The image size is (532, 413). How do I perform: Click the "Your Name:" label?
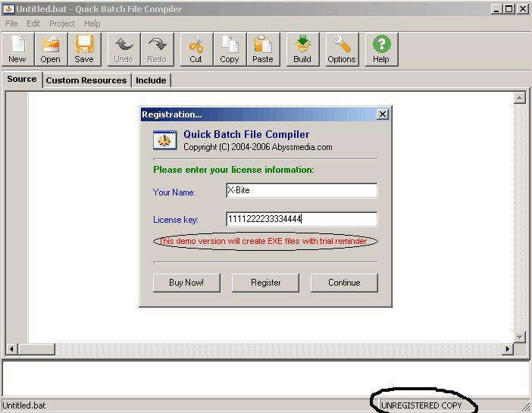174,192
